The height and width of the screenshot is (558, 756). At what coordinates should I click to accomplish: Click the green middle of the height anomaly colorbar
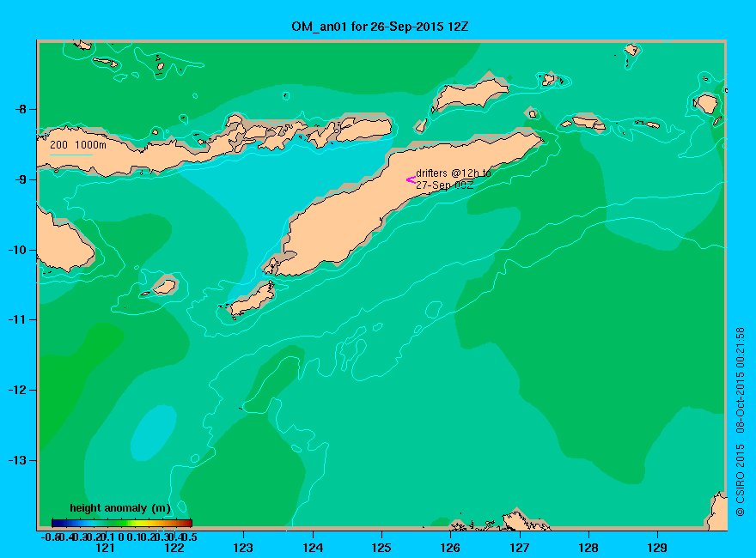click(x=122, y=523)
